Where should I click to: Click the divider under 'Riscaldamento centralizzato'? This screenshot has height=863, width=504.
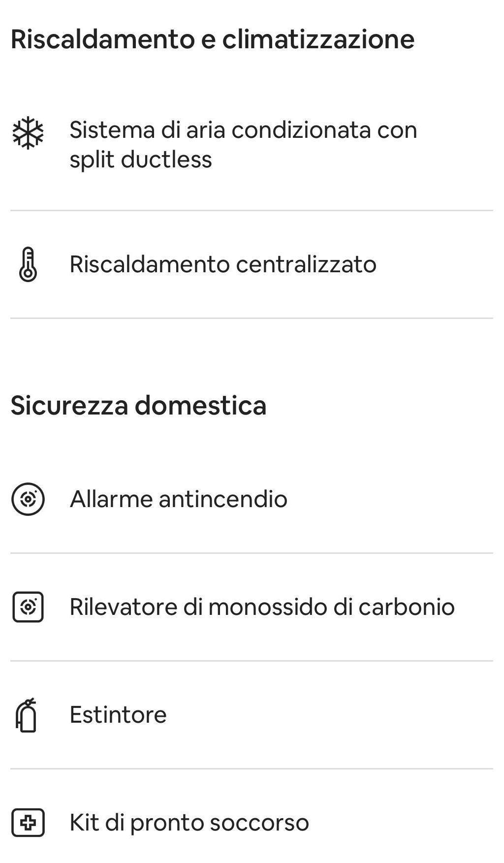[x=252, y=319]
